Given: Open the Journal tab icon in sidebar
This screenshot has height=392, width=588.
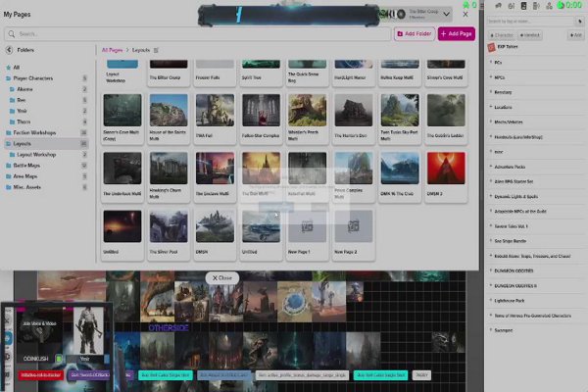Looking at the screenshot, I should point(524,6).
